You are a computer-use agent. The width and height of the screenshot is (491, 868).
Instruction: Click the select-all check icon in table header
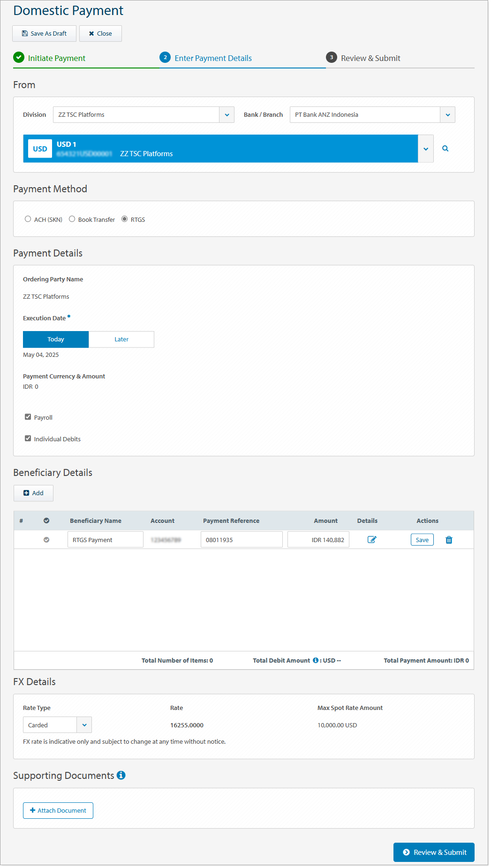pyautogui.click(x=46, y=521)
